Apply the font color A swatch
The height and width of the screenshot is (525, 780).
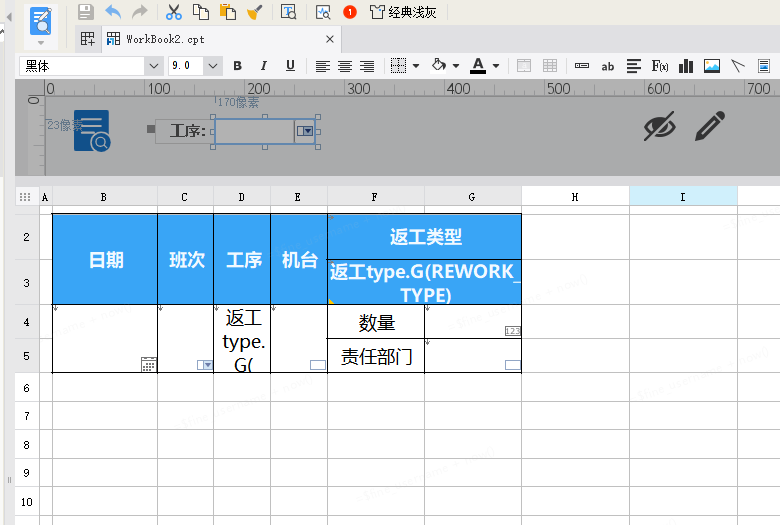click(x=478, y=66)
